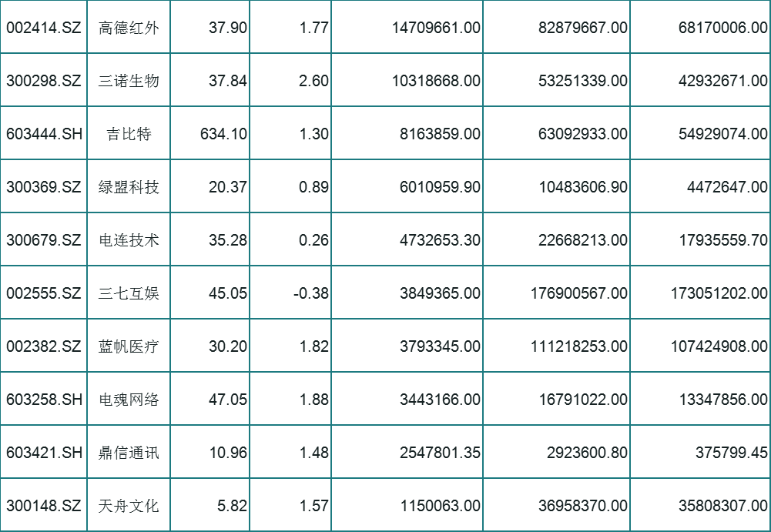Click the 绿盟科技 name cell

coord(129,186)
